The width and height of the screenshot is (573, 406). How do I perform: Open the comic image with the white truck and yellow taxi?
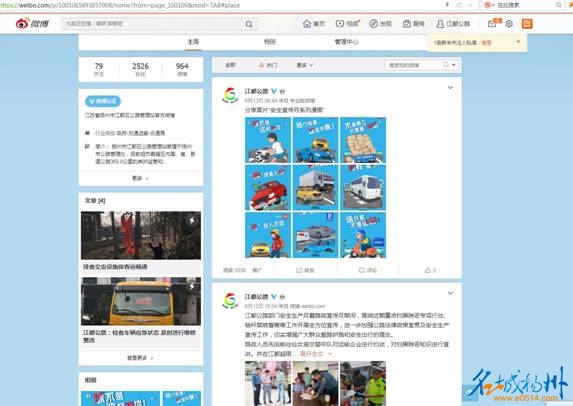click(315, 187)
